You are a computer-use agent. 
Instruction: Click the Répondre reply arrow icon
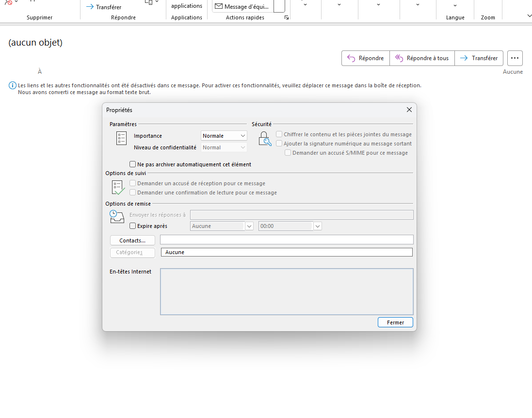pyautogui.click(x=351, y=58)
